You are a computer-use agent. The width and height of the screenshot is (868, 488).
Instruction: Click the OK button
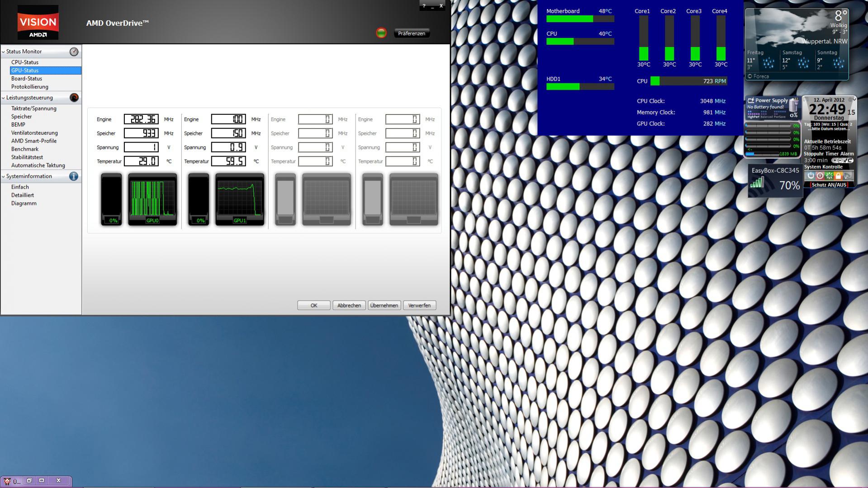click(x=314, y=305)
